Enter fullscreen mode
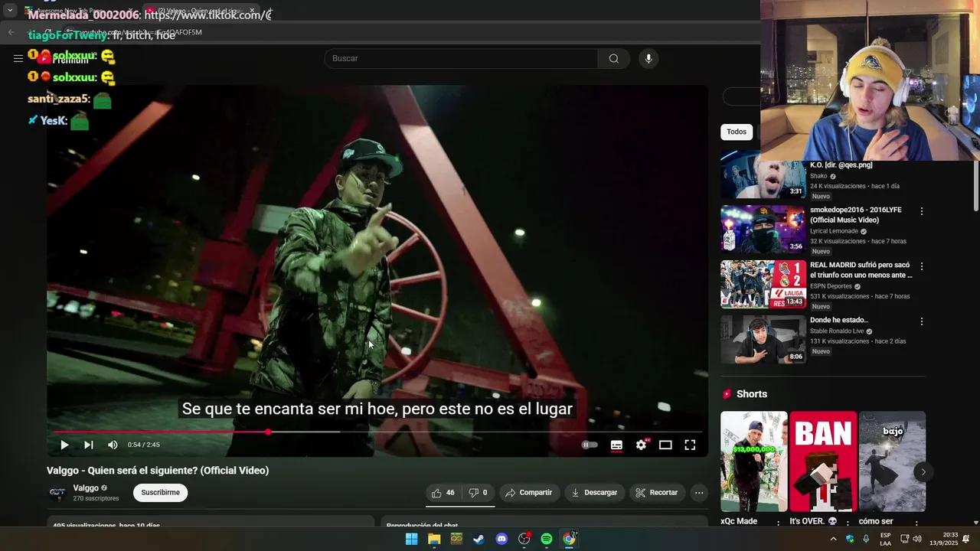Viewport: 980px width, 551px height. (690, 445)
